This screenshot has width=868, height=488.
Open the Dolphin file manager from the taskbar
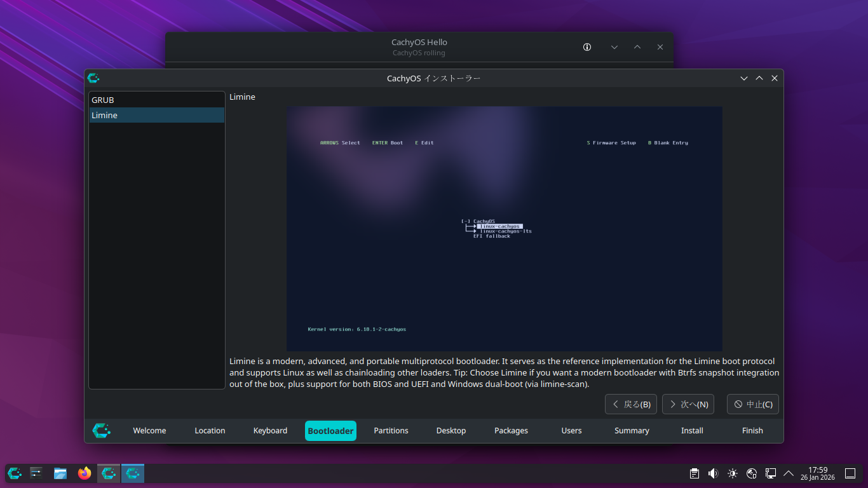(60, 473)
